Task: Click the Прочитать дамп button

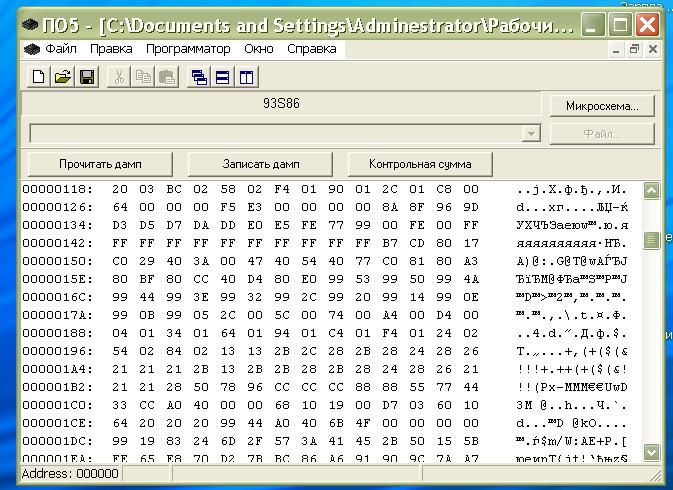Action: 100,164
